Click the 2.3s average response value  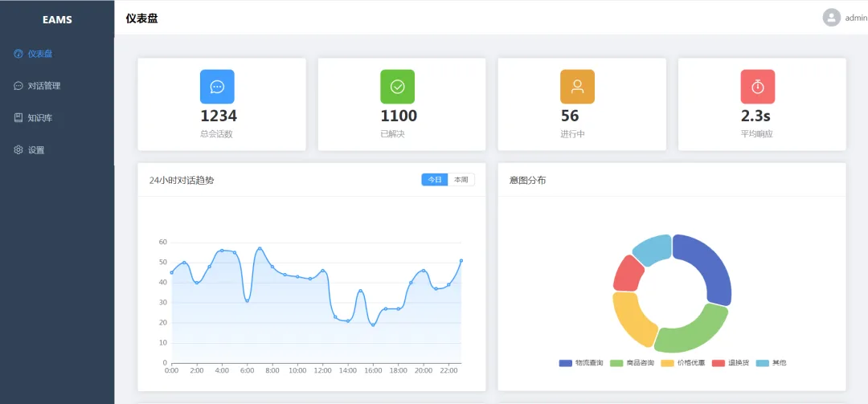tap(755, 116)
